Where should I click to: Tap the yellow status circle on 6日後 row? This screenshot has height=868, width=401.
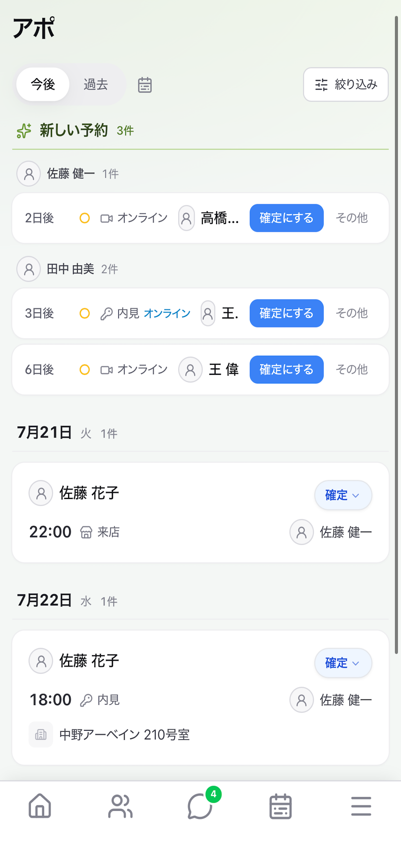(85, 370)
